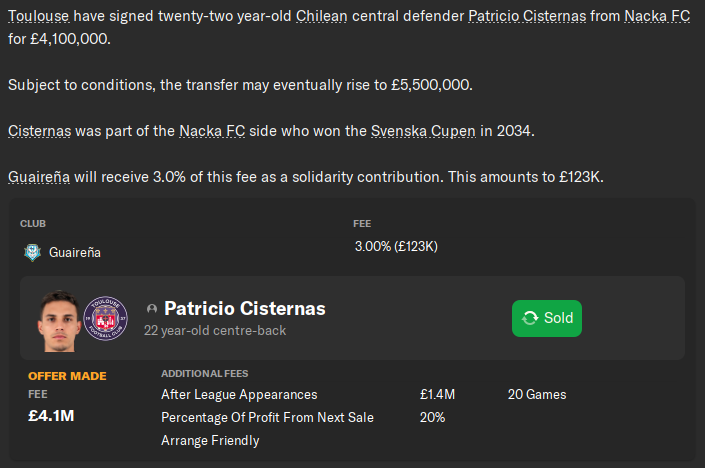The height and width of the screenshot is (468, 705).
Task: Click the circular arrows icon on Sold button
Action: coord(530,318)
